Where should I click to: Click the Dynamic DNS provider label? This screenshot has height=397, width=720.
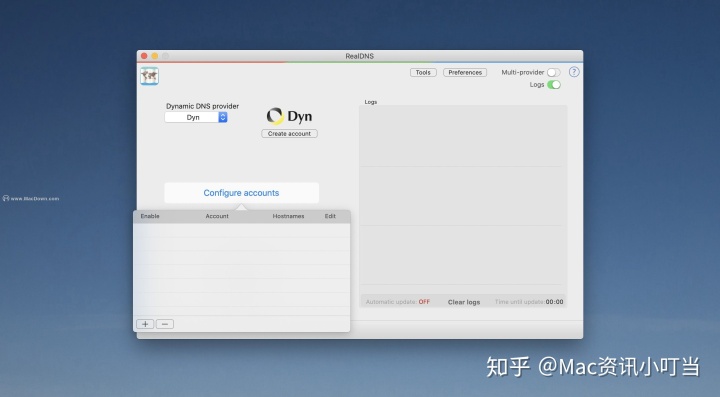coord(202,106)
